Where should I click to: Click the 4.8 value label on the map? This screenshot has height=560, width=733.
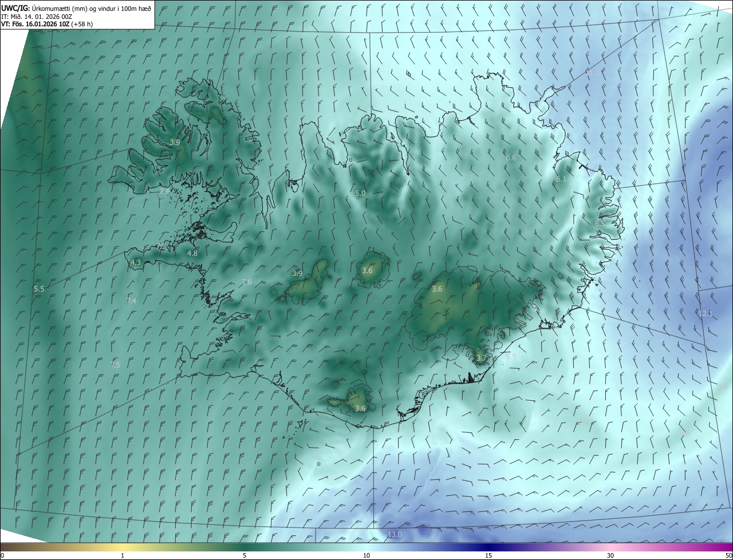pyautogui.click(x=192, y=253)
